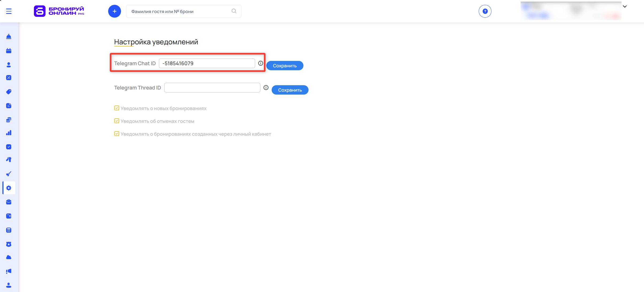Expand the account dropdown chevron
The height and width of the screenshot is (292, 644).
click(625, 7)
